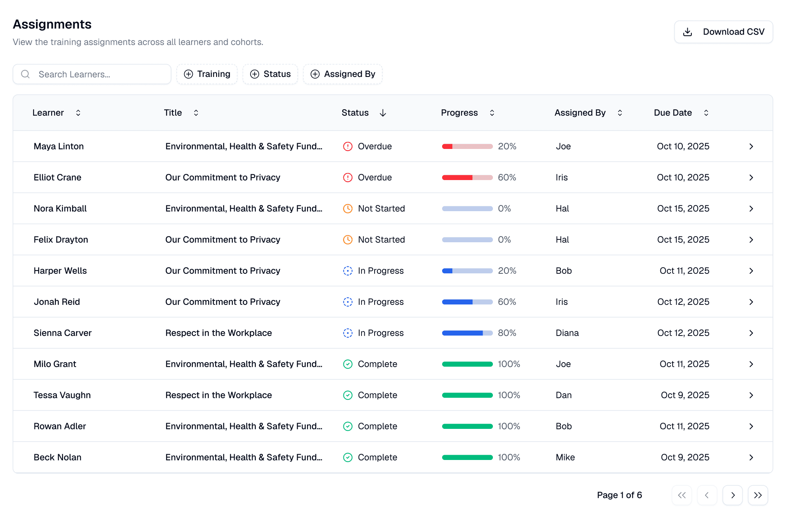Click the Overdue alert icon in Maya Linton's row
Viewport: 786px width, 532px height.
click(x=348, y=147)
